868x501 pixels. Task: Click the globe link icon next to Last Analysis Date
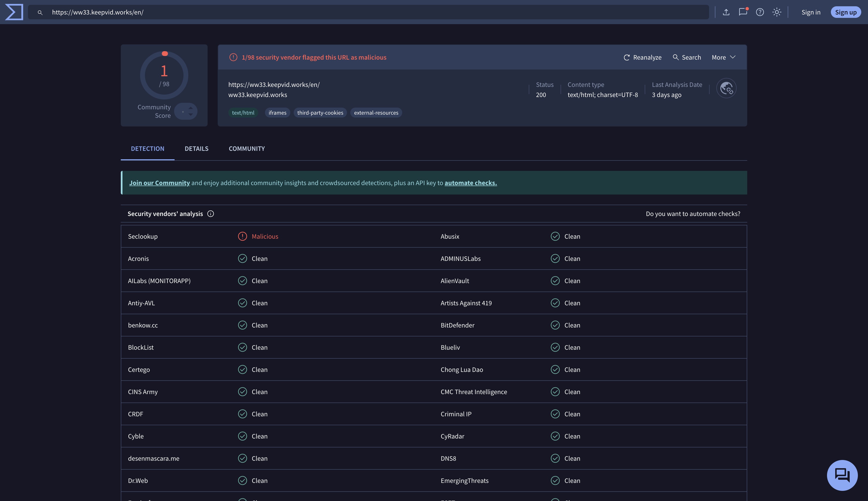pos(726,88)
